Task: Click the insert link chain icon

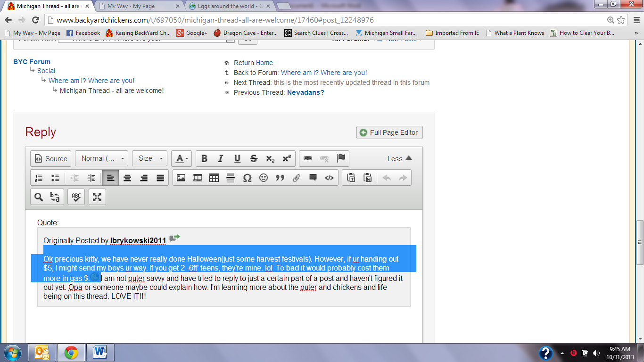Action: point(307,158)
